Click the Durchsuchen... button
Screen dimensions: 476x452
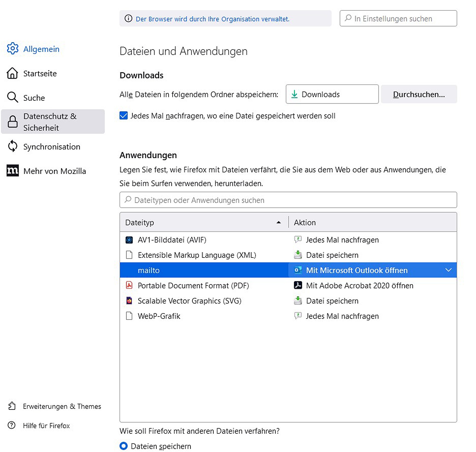click(419, 94)
